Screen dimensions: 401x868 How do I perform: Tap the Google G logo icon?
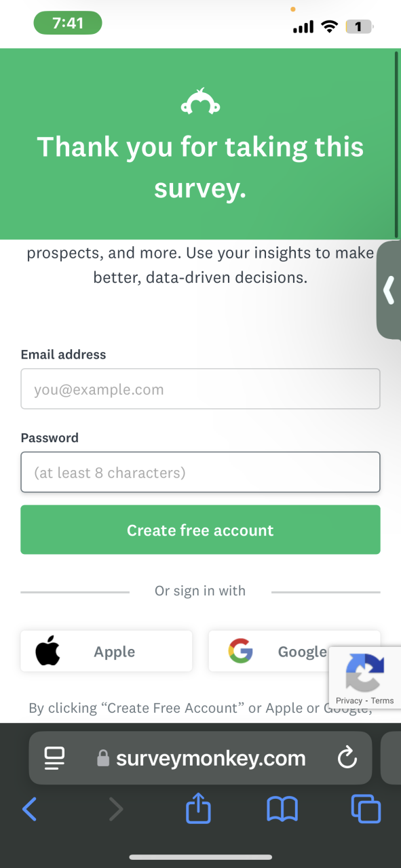(x=240, y=651)
